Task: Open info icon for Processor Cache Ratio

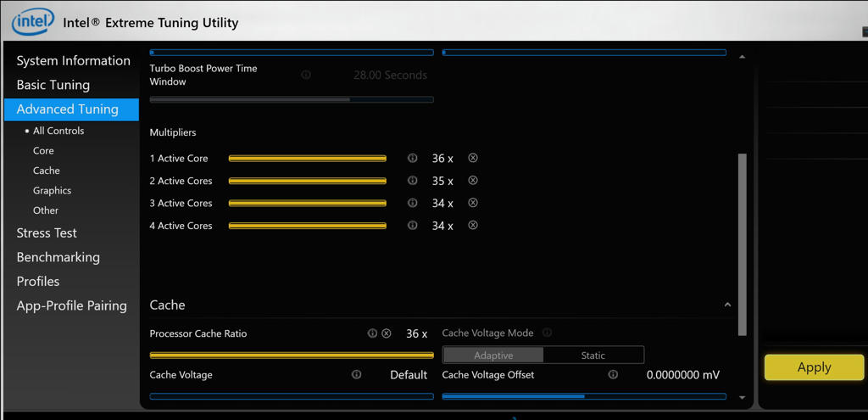Action: pyautogui.click(x=373, y=333)
